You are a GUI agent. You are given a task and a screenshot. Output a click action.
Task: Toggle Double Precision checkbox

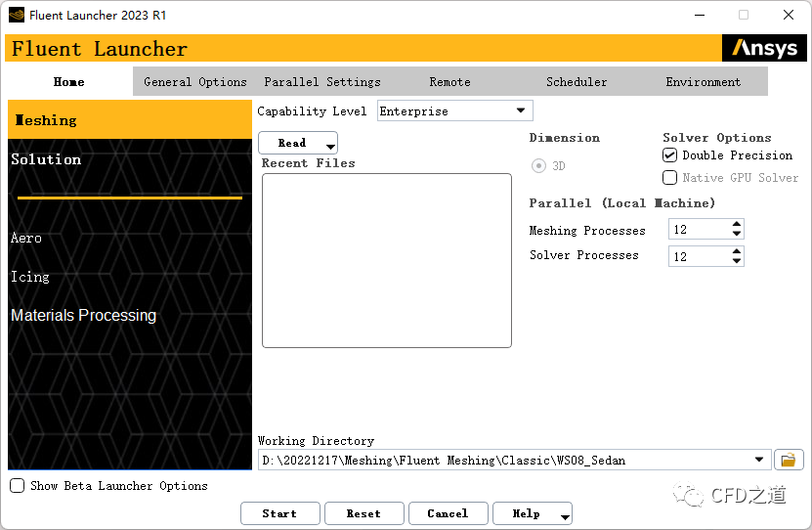click(669, 155)
